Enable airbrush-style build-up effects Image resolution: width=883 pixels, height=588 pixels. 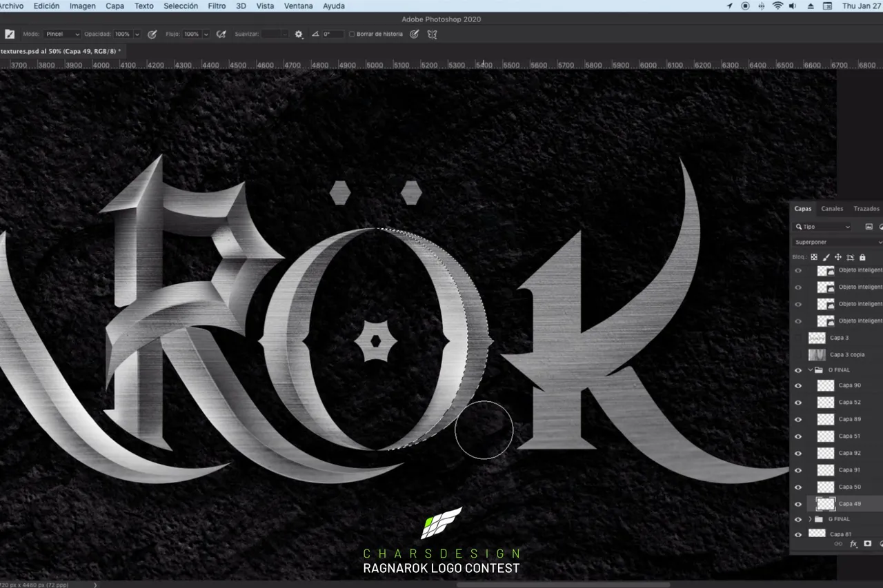221,34
